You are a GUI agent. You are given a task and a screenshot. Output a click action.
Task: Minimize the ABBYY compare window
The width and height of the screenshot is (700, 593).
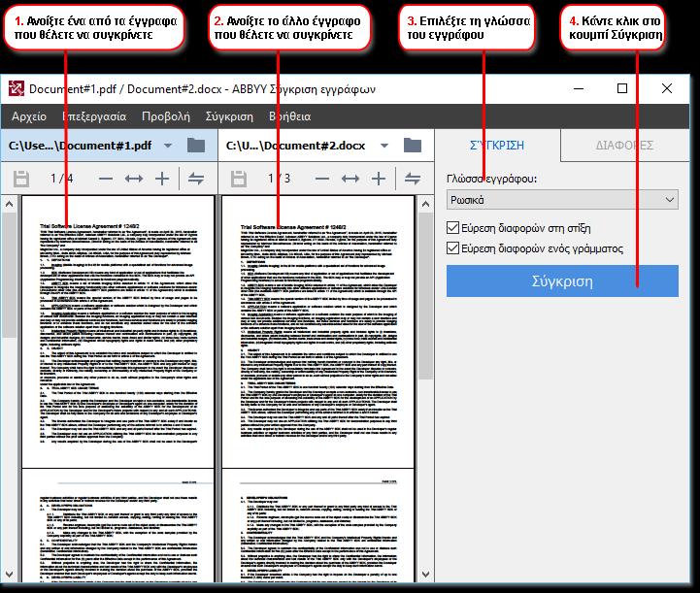579,88
